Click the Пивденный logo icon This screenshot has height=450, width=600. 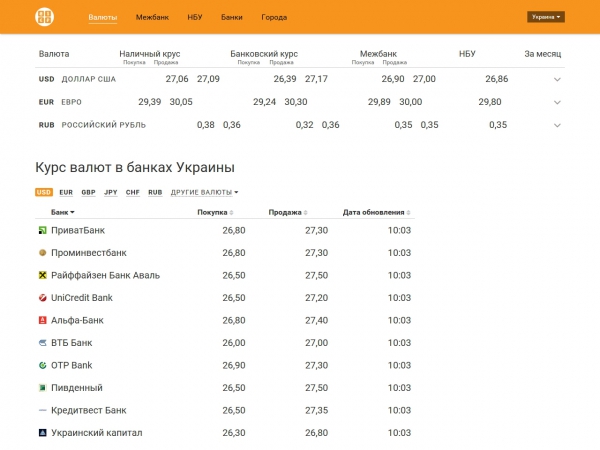pyautogui.click(x=42, y=388)
